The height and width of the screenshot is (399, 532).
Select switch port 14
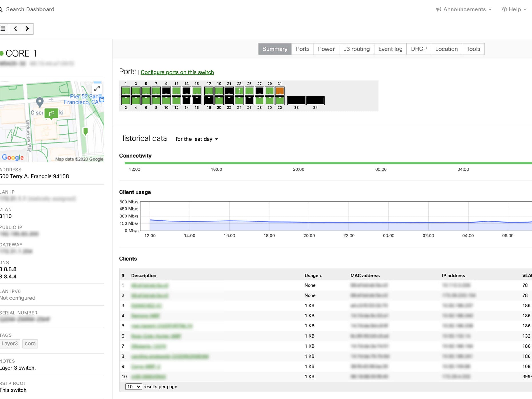pos(186,100)
